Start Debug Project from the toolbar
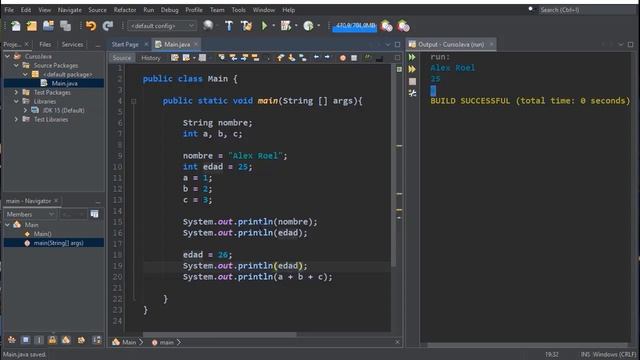 coord(286,26)
